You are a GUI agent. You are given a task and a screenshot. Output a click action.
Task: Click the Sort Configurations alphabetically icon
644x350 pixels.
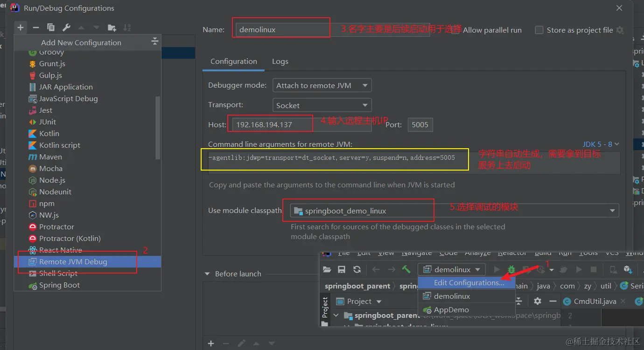tap(127, 27)
